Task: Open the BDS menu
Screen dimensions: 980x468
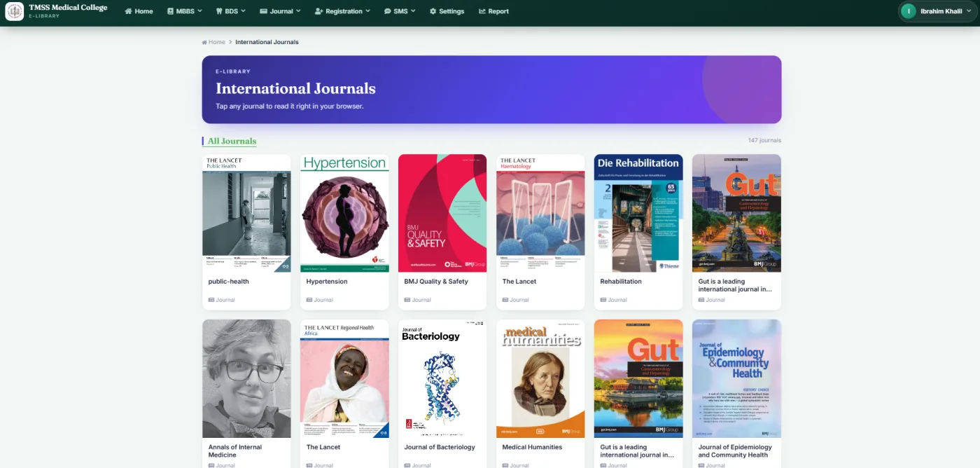Action: (232, 11)
